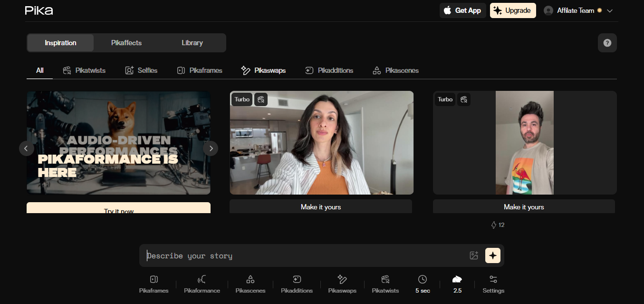Select the Selfies filter tab

(x=141, y=70)
